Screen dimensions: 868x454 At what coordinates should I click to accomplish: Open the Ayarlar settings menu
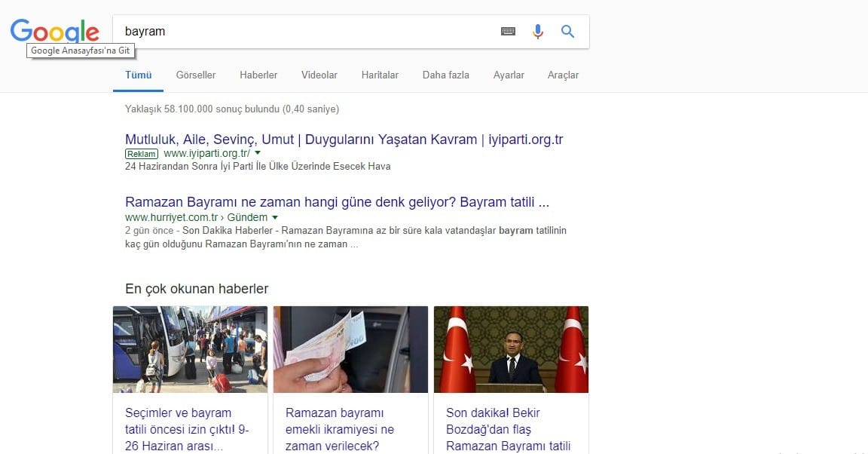pyautogui.click(x=509, y=75)
